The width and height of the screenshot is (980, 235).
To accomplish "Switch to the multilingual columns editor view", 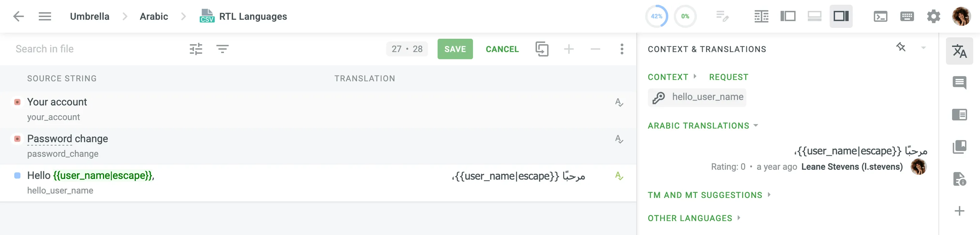I will point(761,16).
